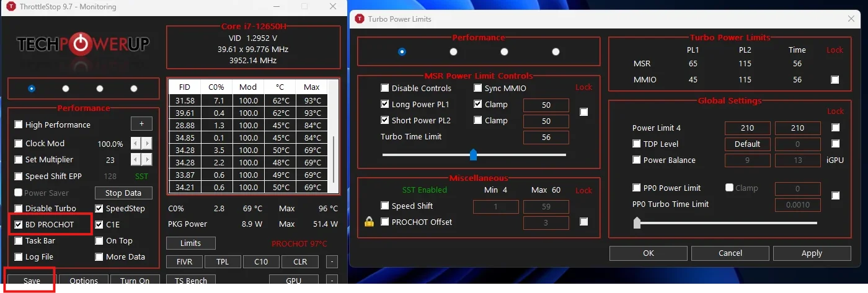Click the Turbo Time Limit value field
Image resolution: width=868 pixels, height=293 pixels.
546,137
